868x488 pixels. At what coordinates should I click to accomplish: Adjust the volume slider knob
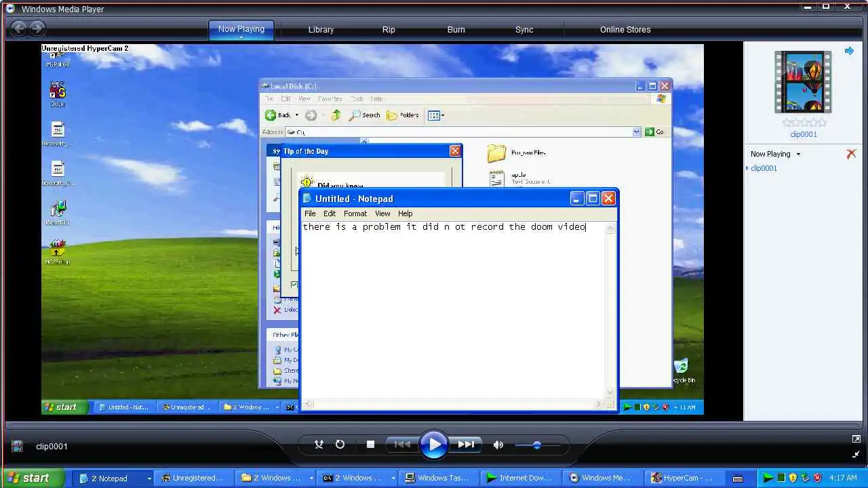(536, 445)
